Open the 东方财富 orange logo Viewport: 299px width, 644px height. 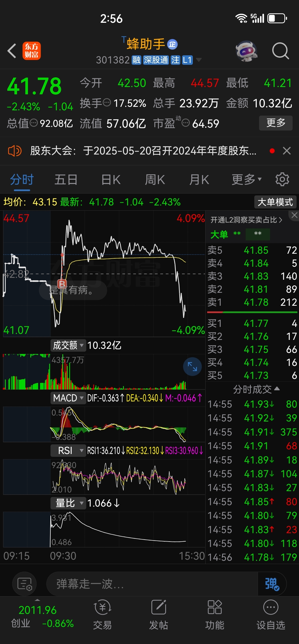coord(31,51)
